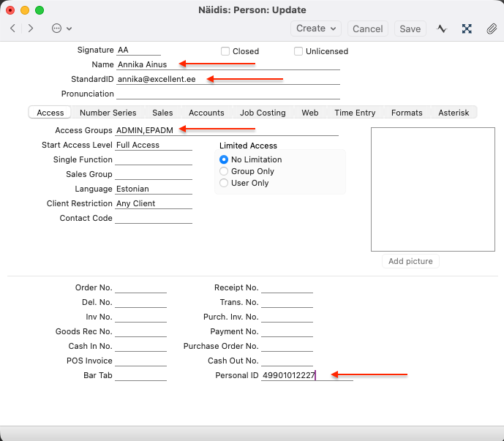Click the empty picture placeholder box
504x441 pixels.
(x=432, y=189)
